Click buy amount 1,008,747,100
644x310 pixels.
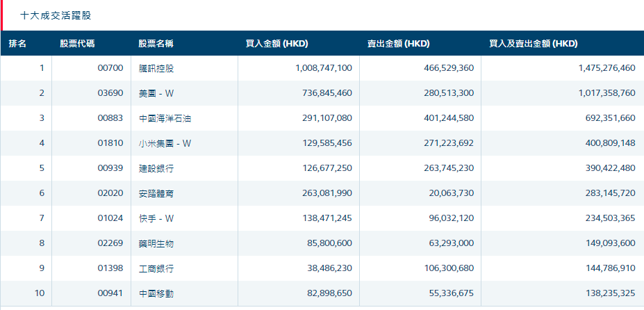[324, 68]
